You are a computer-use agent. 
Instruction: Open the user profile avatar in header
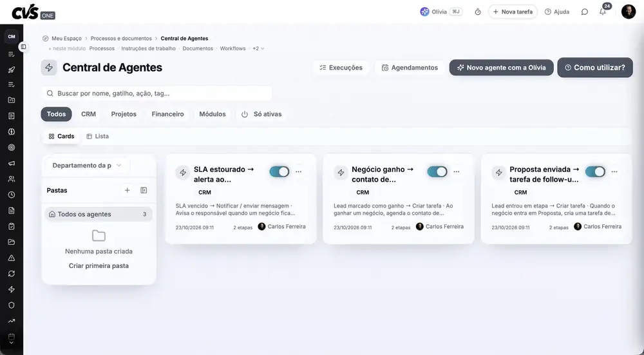629,12
